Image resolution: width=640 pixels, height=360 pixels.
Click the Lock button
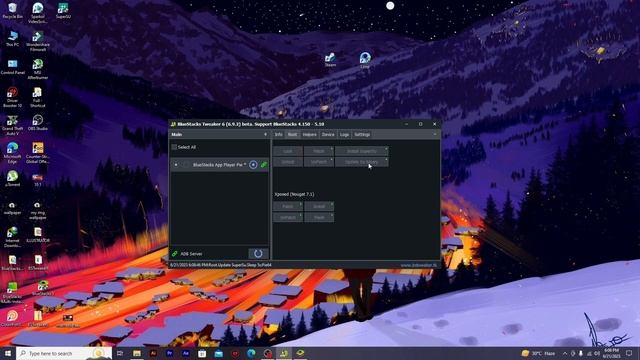pos(288,151)
